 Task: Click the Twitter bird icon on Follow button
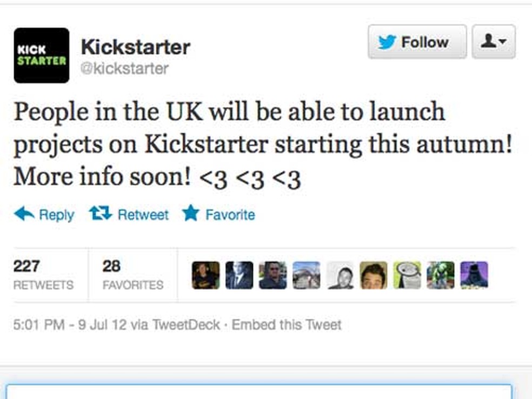tap(388, 41)
